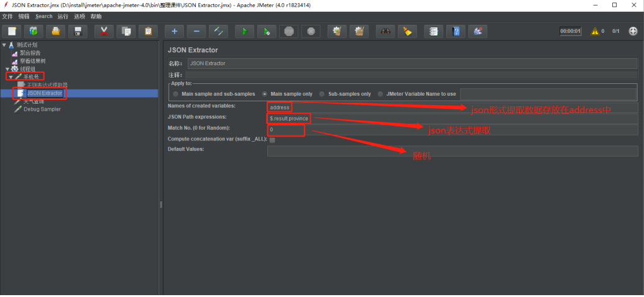Viewport: 644px width, 297px height.
Task: Collapse all nodes with minus icon
Action: pyautogui.click(x=196, y=31)
